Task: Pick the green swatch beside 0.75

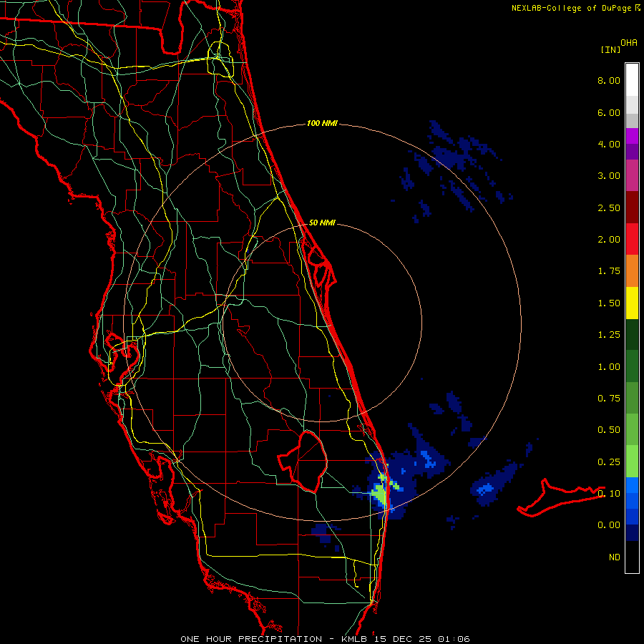Action: pos(632,398)
